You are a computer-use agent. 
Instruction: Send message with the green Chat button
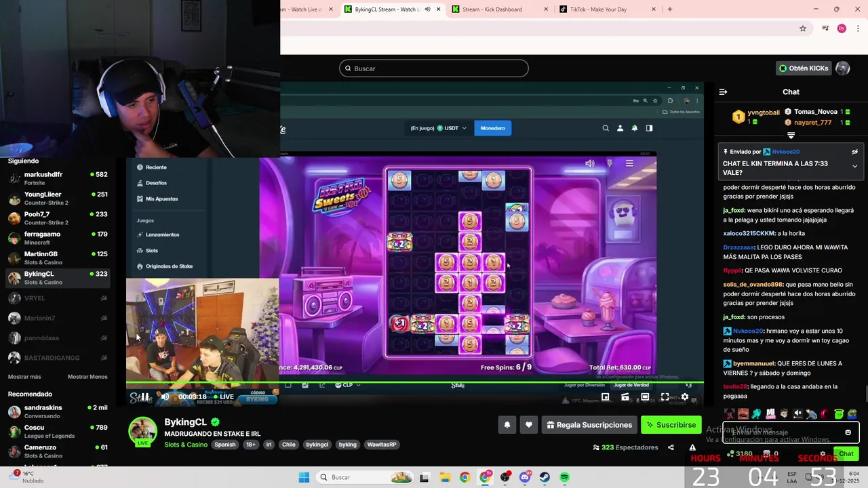point(846,454)
